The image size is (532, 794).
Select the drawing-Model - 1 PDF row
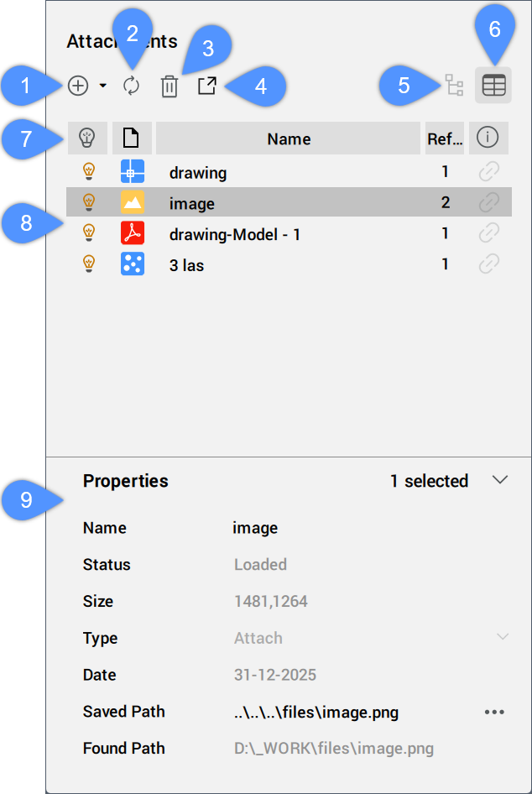[x=235, y=234]
